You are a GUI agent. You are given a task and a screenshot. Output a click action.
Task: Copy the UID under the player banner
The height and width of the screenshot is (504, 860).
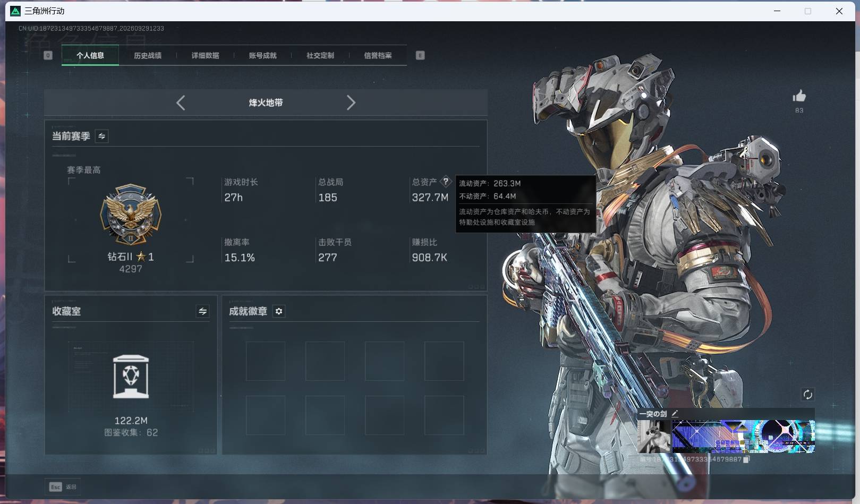tap(746, 459)
